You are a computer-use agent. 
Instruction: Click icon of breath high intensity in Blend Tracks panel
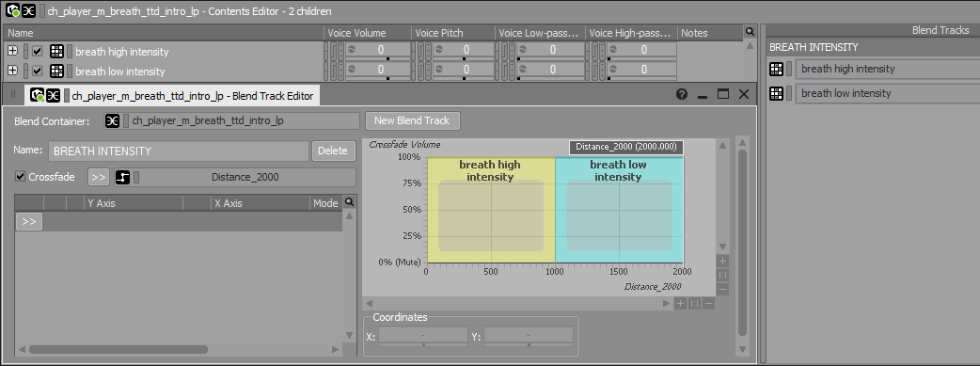click(x=776, y=69)
